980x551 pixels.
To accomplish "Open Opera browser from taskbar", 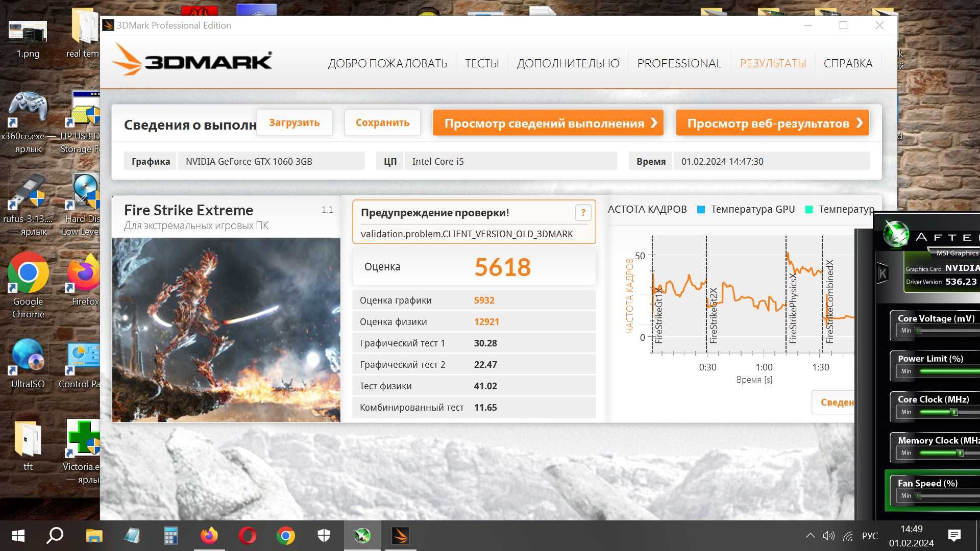I will pyautogui.click(x=248, y=536).
